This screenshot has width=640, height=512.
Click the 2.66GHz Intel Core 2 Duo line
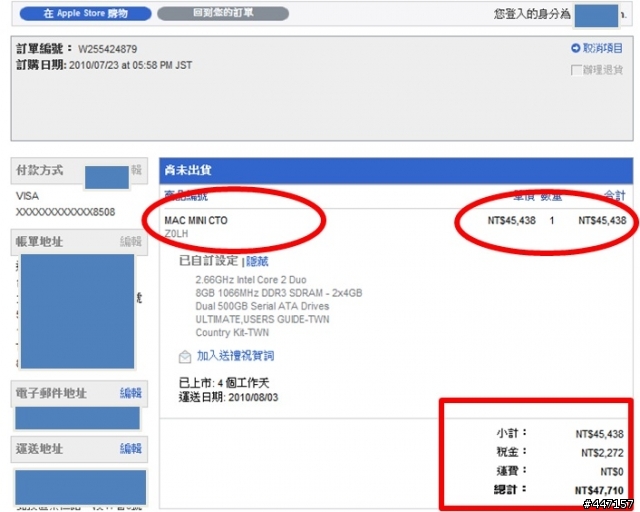tap(251, 280)
